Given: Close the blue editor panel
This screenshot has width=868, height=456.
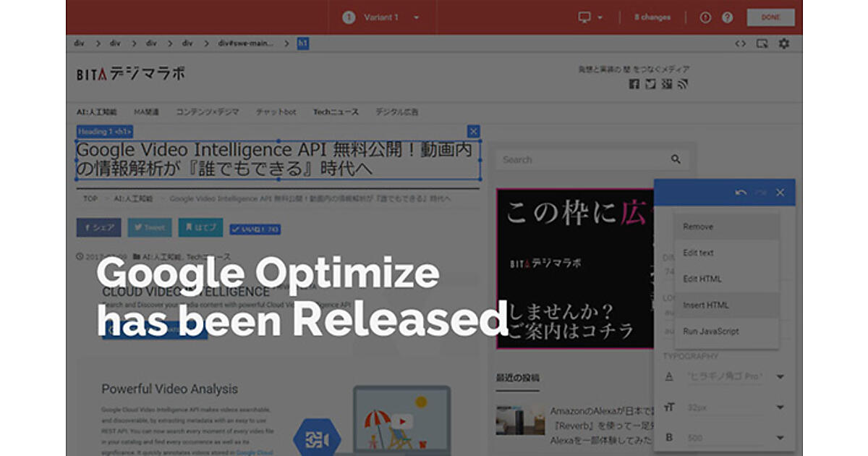Looking at the screenshot, I should point(780,193).
